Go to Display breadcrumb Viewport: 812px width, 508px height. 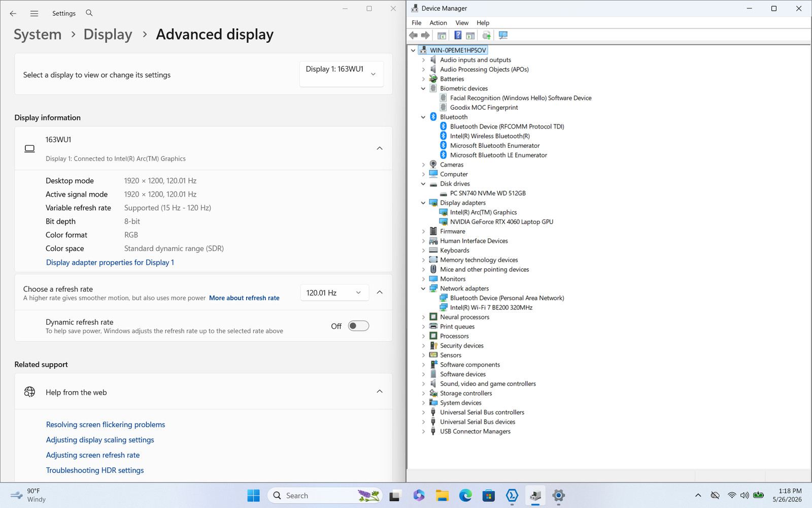[x=108, y=35]
